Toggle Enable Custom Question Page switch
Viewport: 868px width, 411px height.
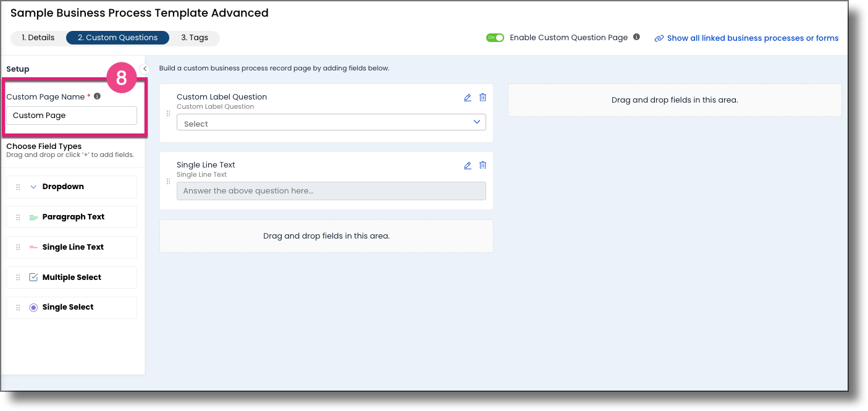pos(495,38)
